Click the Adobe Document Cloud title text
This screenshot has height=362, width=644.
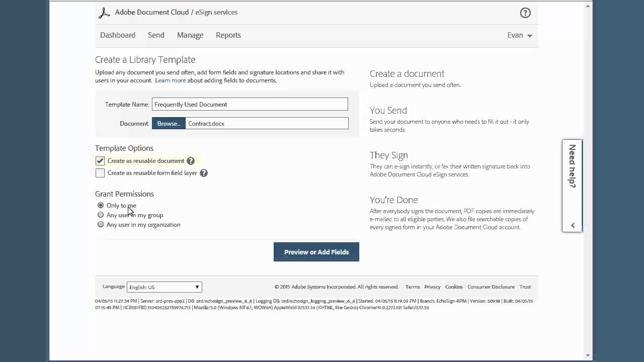pos(152,12)
